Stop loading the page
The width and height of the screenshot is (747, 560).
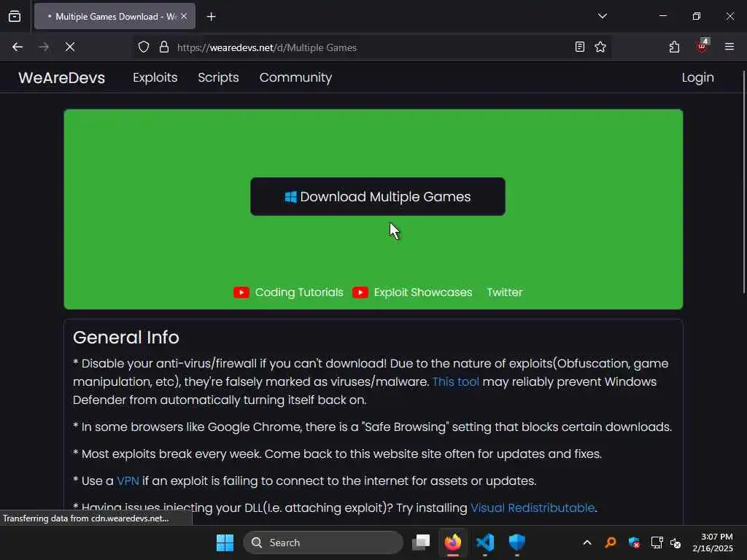coord(70,47)
